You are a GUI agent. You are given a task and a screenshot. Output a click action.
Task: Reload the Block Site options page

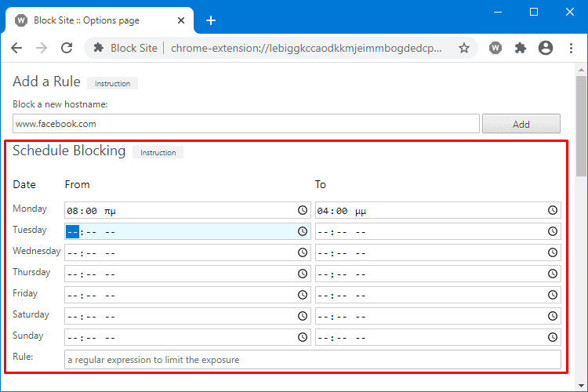click(x=67, y=48)
